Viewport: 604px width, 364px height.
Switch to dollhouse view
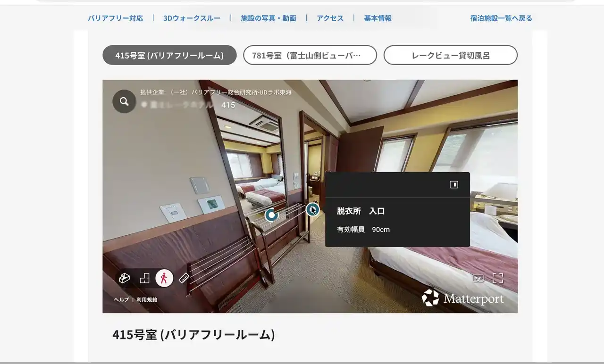pos(125,278)
